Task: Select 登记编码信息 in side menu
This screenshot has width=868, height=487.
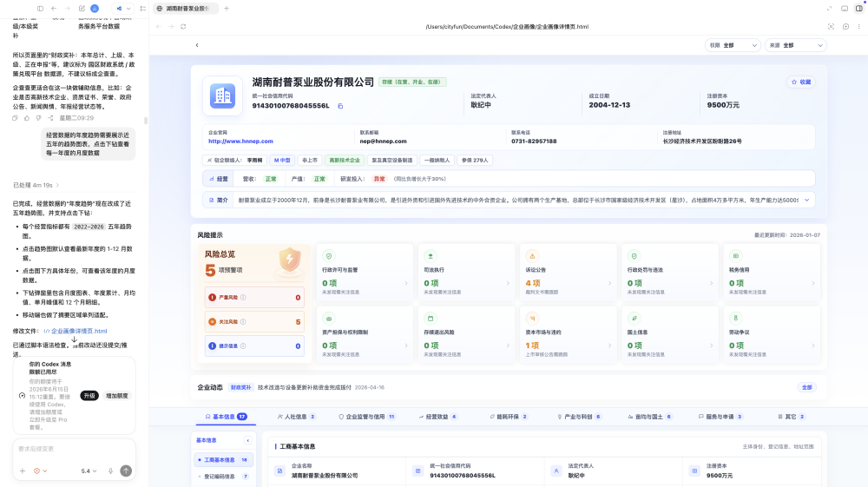Action: point(224,477)
